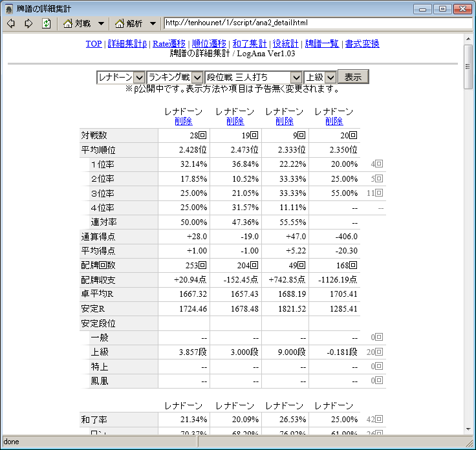Delete the second column via 削除
Screen dimensions: 476x450
coord(235,122)
